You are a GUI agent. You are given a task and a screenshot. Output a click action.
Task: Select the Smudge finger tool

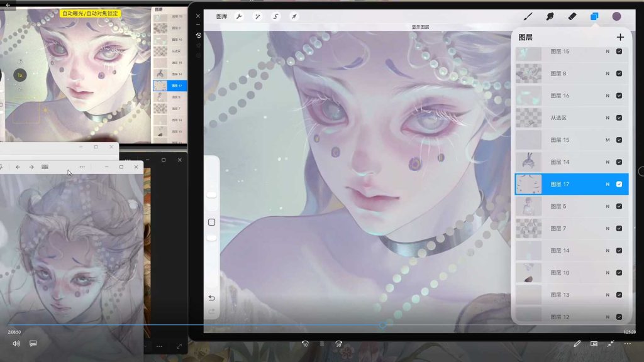click(550, 16)
